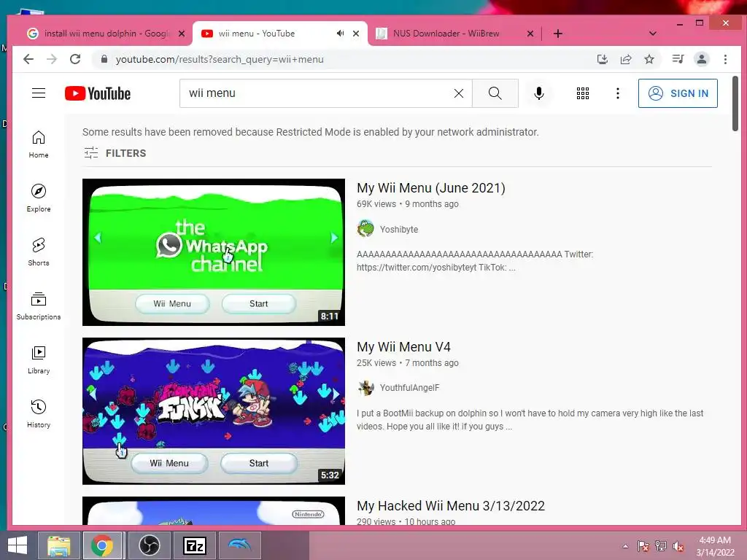Image resolution: width=747 pixels, height=560 pixels.
Task: Open the My Wii Menu V4 title
Action: [x=403, y=346]
